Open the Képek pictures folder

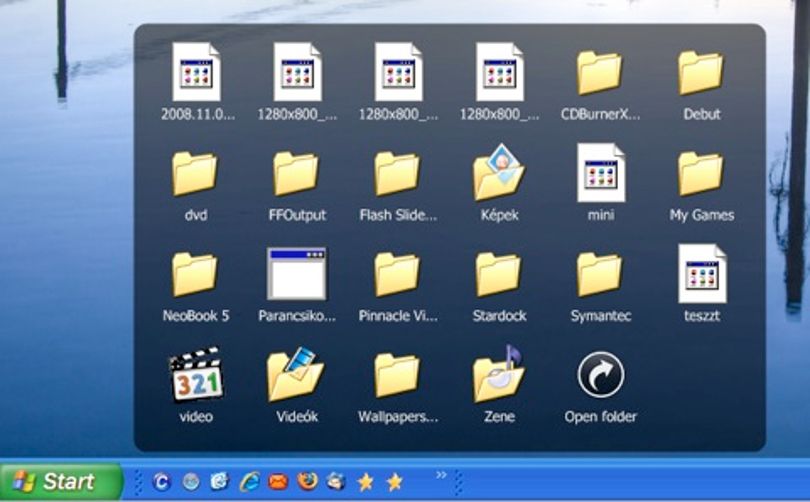point(499,173)
